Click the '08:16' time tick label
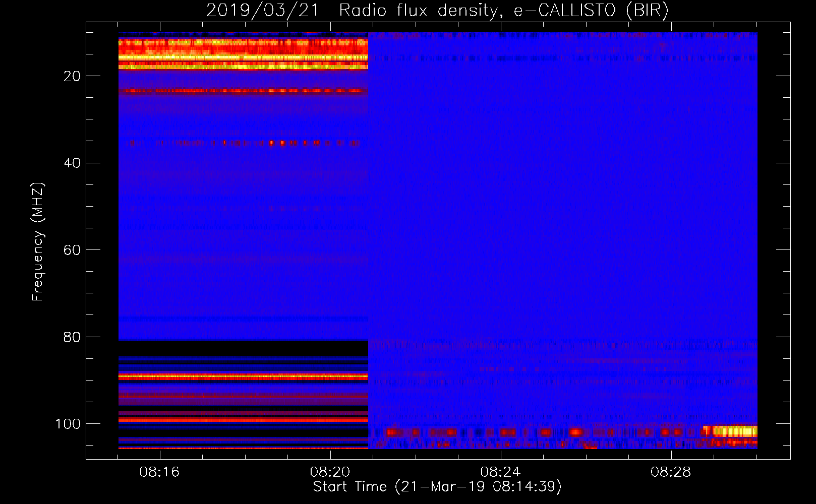Viewport: 816px width, 504px height. click(x=160, y=472)
